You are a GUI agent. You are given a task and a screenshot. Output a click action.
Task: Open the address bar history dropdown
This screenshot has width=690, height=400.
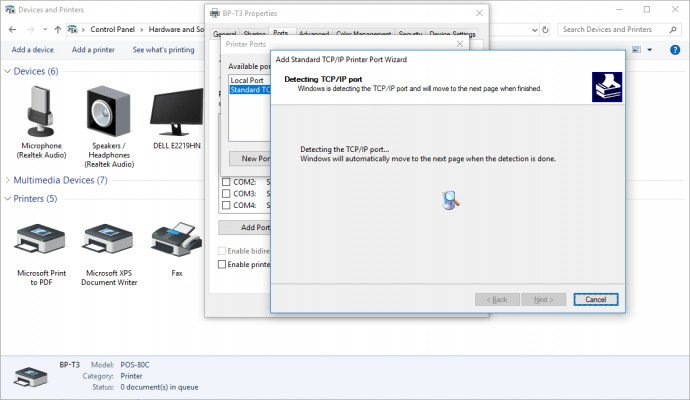point(534,30)
